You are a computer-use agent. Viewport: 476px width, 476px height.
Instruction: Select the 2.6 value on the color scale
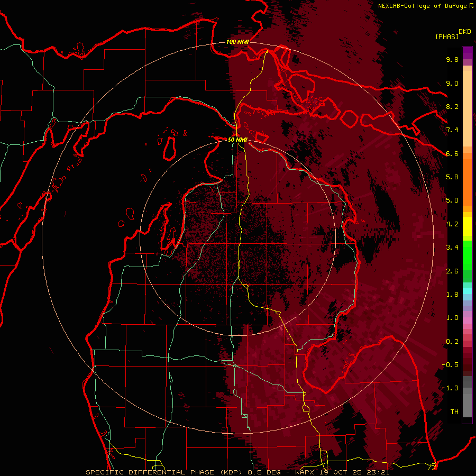tap(452, 271)
